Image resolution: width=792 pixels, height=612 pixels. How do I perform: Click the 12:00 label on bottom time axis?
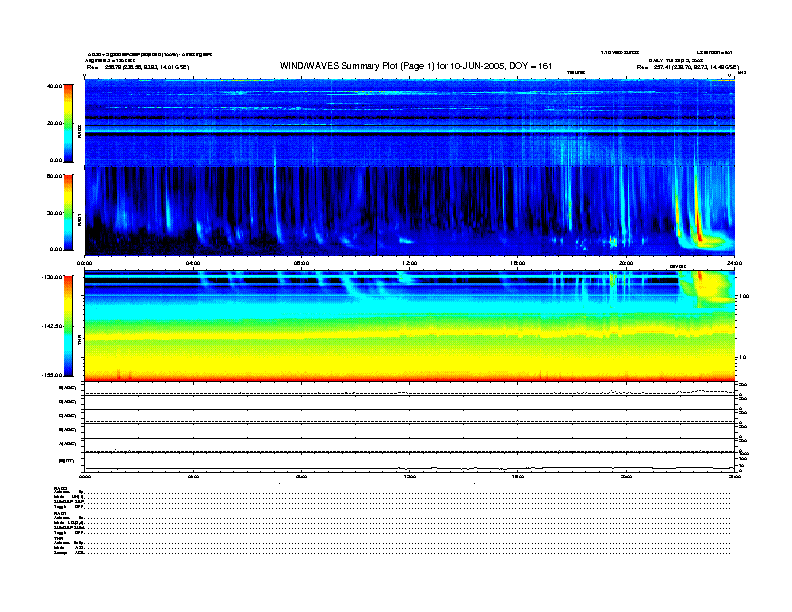410,477
